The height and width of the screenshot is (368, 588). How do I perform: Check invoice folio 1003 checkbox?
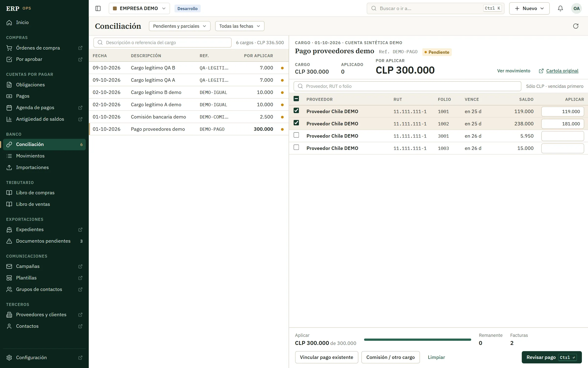tap(296, 147)
